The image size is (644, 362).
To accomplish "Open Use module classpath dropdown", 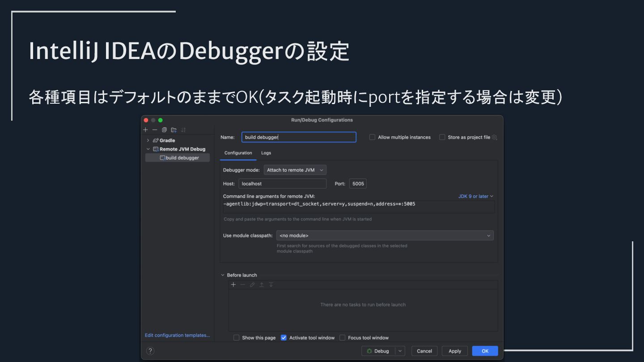I will point(385,236).
